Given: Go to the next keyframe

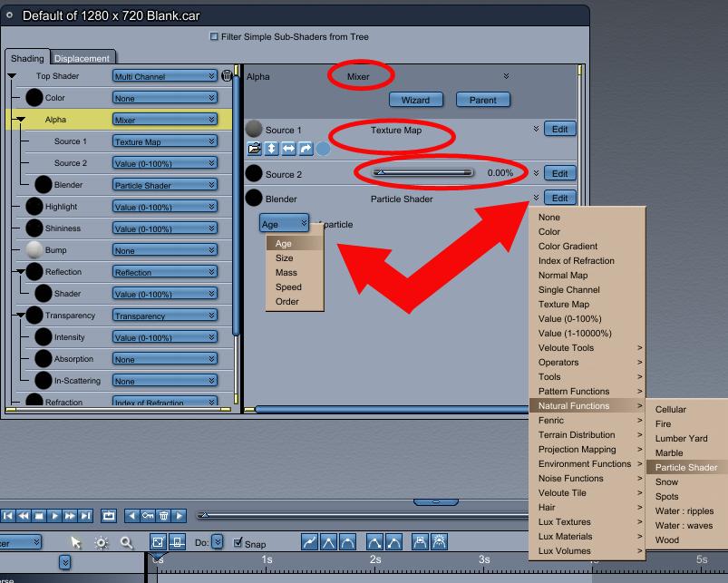Looking at the screenshot, I should pos(180,516).
